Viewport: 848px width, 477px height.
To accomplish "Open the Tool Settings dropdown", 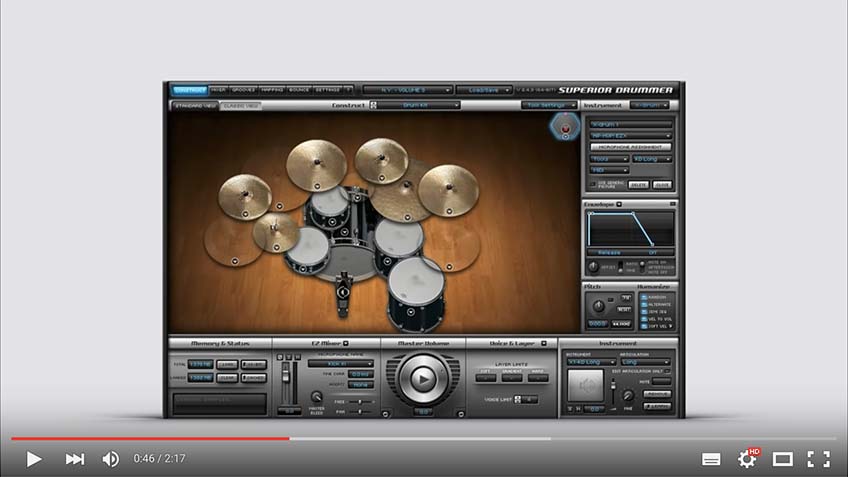I will point(548,105).
